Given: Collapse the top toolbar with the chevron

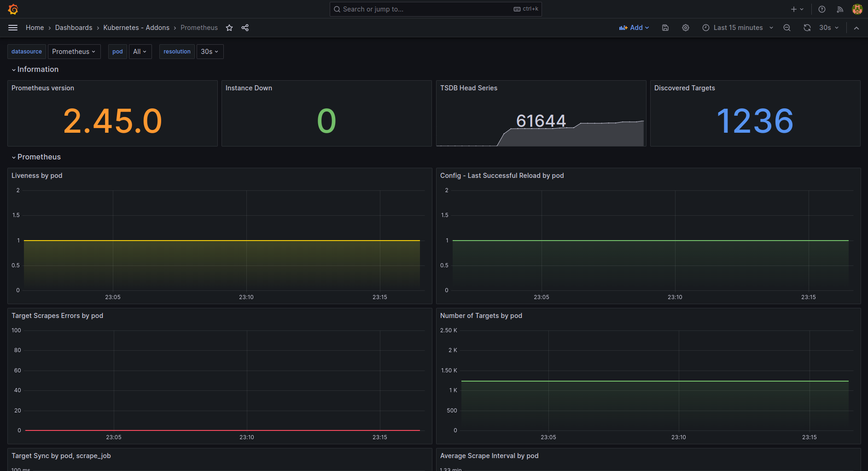Looking at the screenshot, I should click(x=856, y=28).
